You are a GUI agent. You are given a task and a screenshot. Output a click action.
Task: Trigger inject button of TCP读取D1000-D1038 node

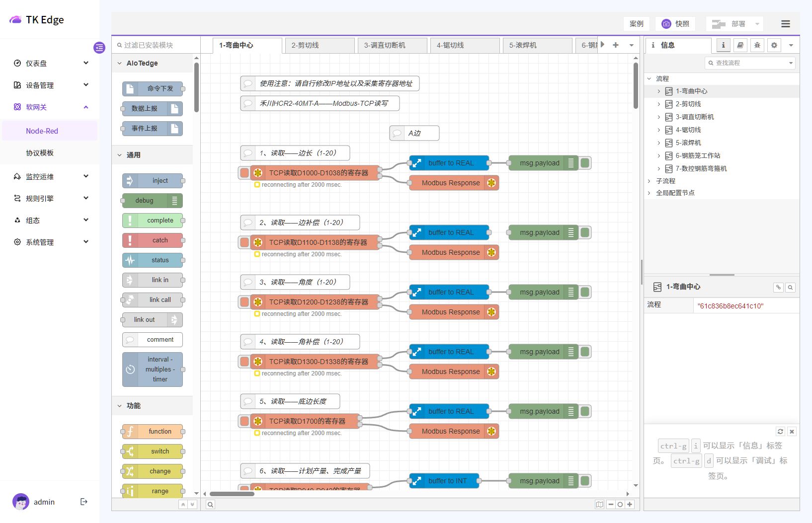coord(244,173)
